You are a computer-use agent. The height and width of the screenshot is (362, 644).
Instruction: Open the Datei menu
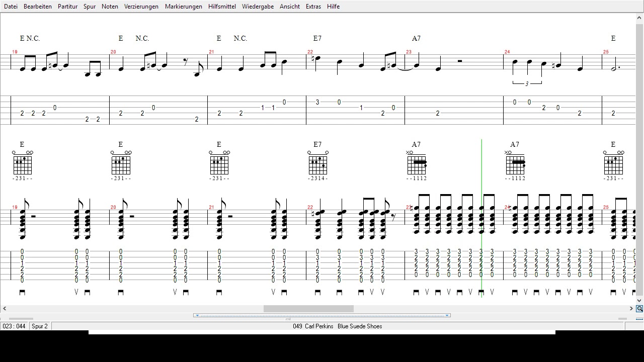tap(11, 7)
